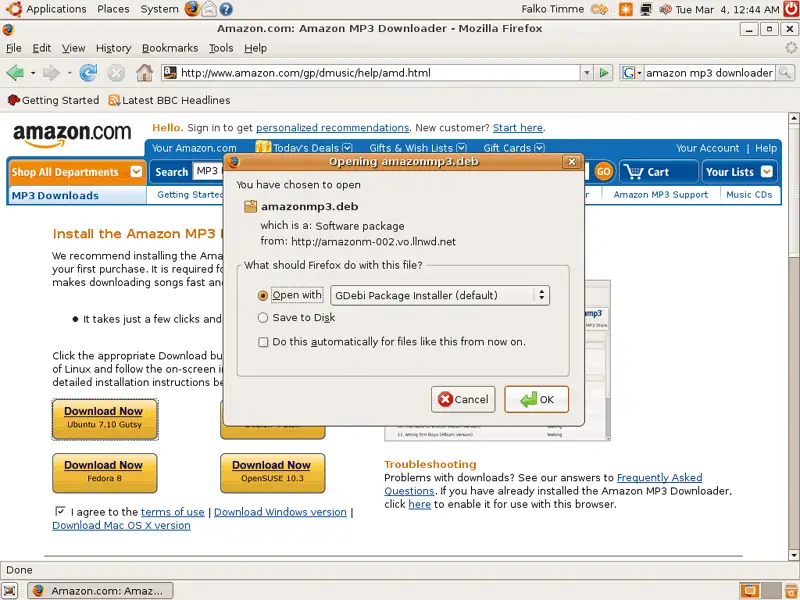
Task: Click Download Now for Fedora 8
Action: point(105,473)
